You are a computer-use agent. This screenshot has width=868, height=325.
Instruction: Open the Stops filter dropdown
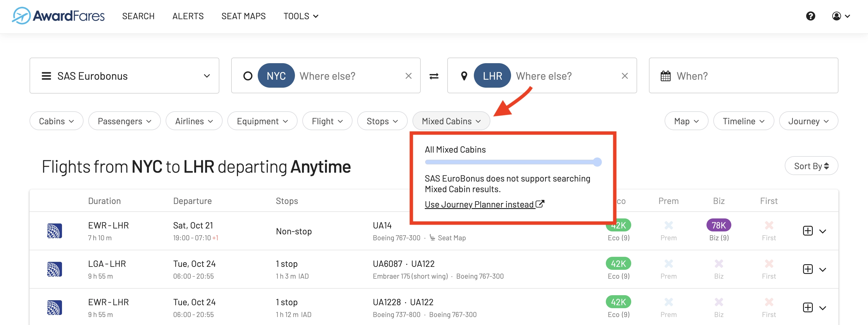[x=382, y=121]
